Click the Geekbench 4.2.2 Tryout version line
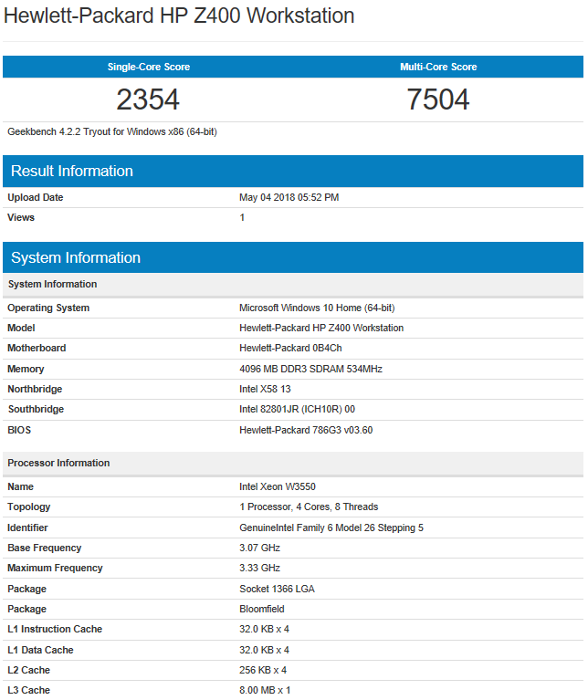Image resolution: width=588 pixels, height=700 pixels. click(112, 131)
